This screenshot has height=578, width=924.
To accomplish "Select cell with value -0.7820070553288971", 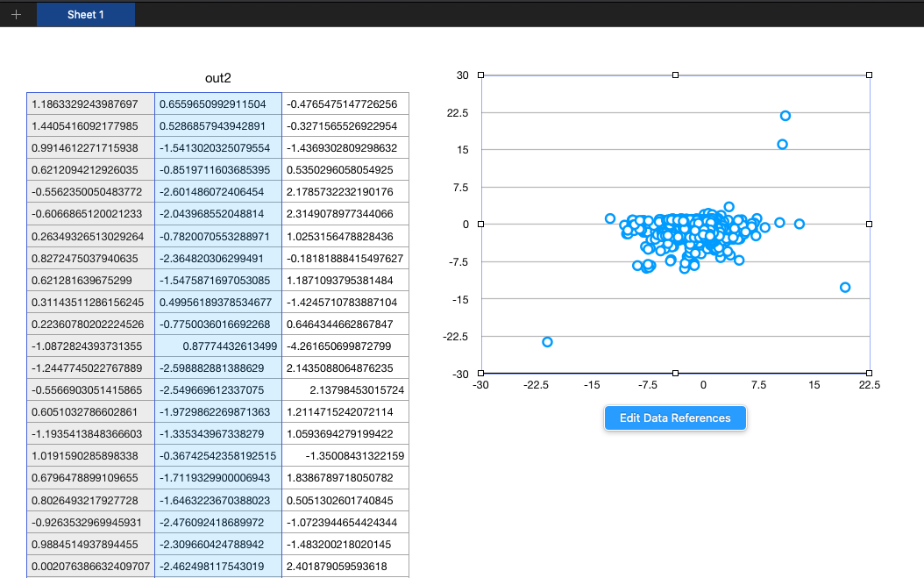I will point(218,236).
